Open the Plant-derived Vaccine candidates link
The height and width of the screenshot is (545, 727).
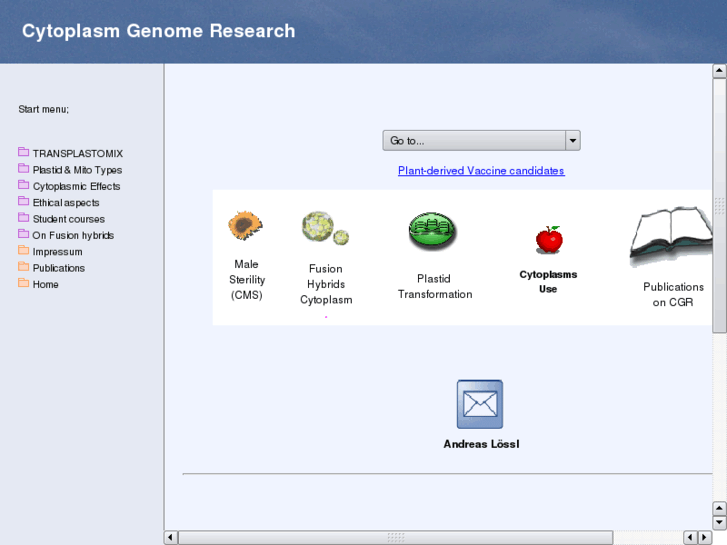(481, 171)
